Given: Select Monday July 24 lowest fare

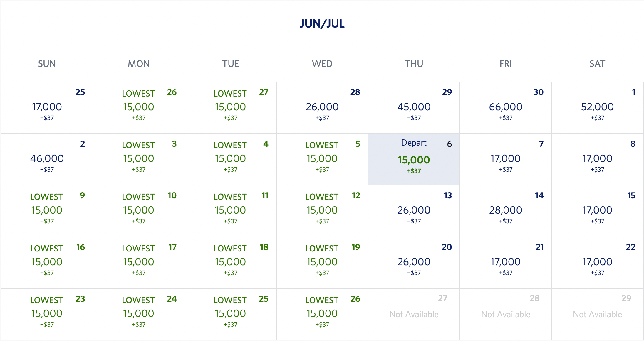Looking at the screenshot, I should pos(139,314).
